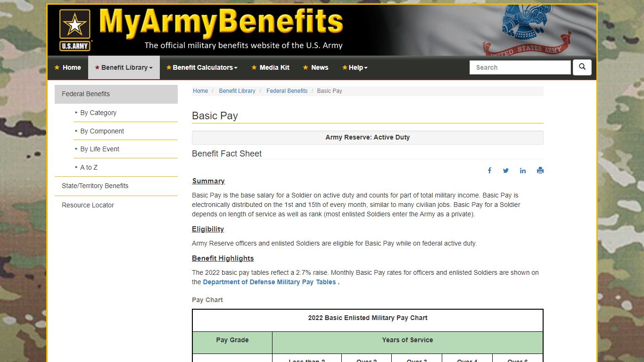Open Resource Locator in sidebar
644x362 pixels.
pyautogui.click(x=116, y=205)
